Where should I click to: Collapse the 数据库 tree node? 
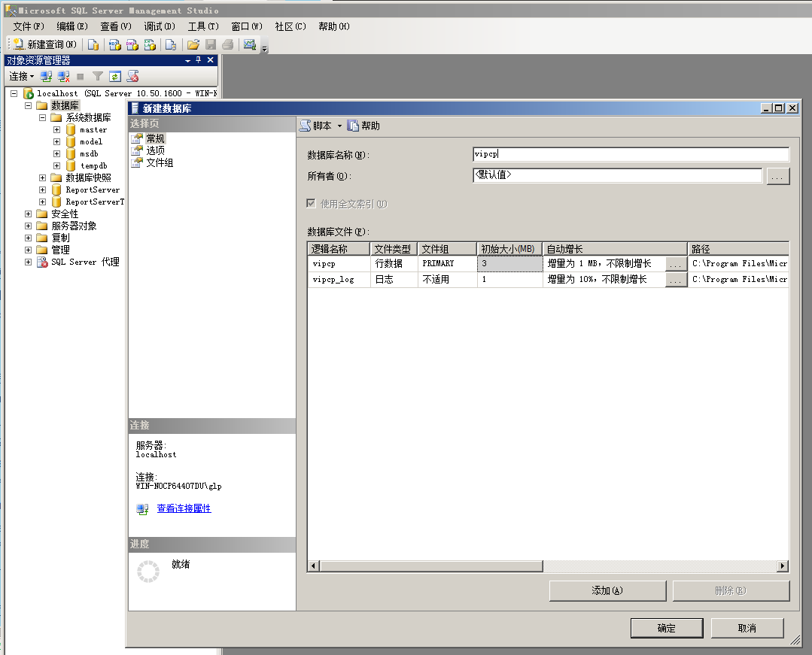28,105
